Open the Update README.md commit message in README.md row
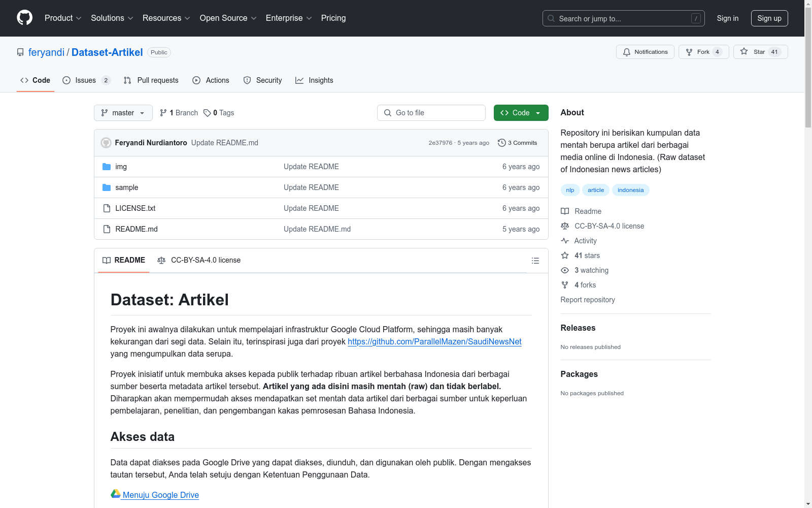The height and width of the screenshot is (508, 812). coord(317,229)
